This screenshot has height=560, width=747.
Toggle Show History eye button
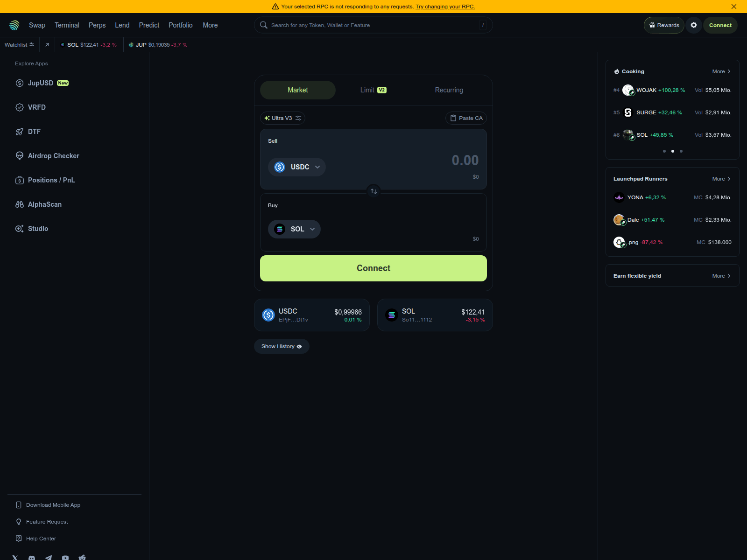[282, 346]
